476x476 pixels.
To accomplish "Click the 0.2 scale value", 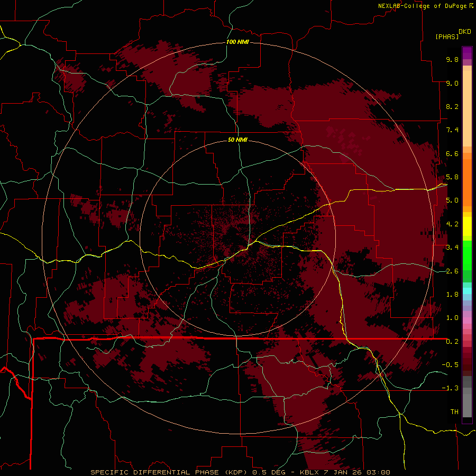I will (452, 342).
